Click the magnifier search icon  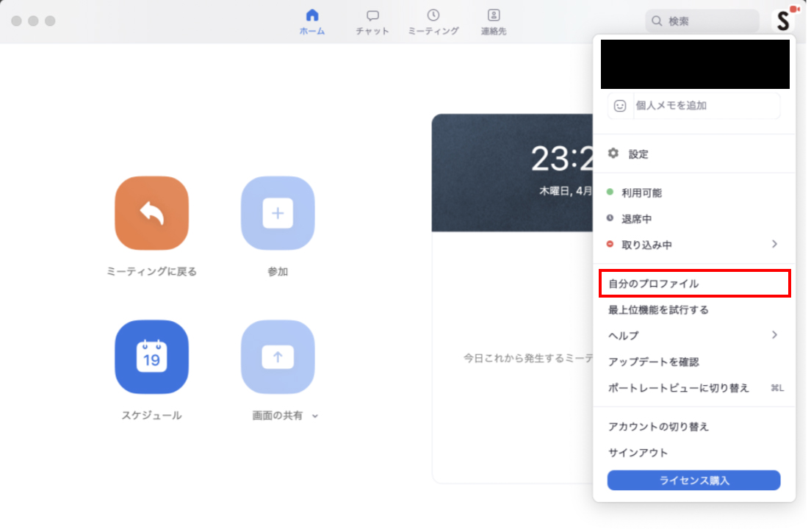click(657, 21)
